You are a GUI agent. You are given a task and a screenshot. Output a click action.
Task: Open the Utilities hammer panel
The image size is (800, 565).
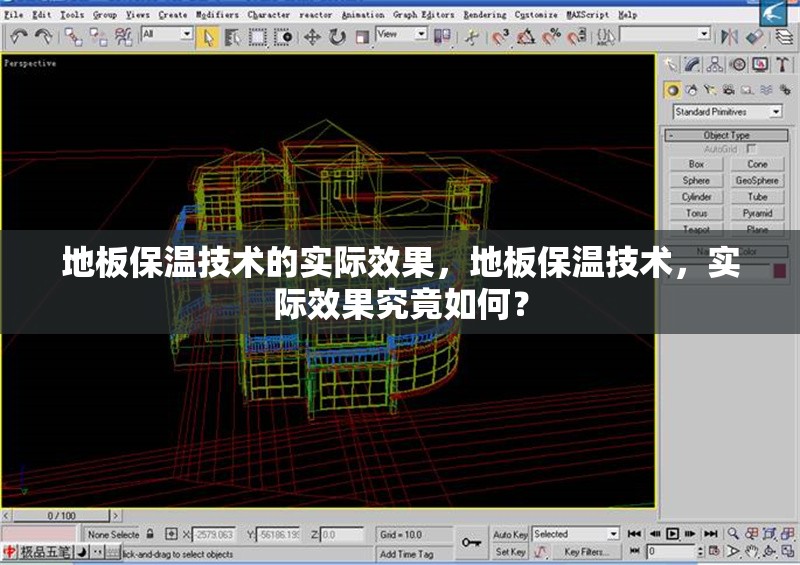point(781,65)
